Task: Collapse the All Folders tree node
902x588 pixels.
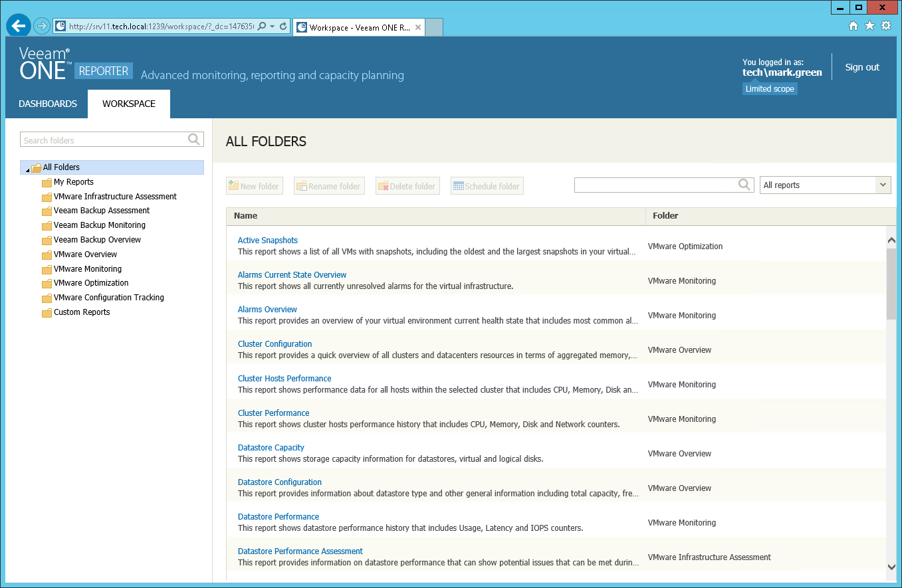Action: 27,169
